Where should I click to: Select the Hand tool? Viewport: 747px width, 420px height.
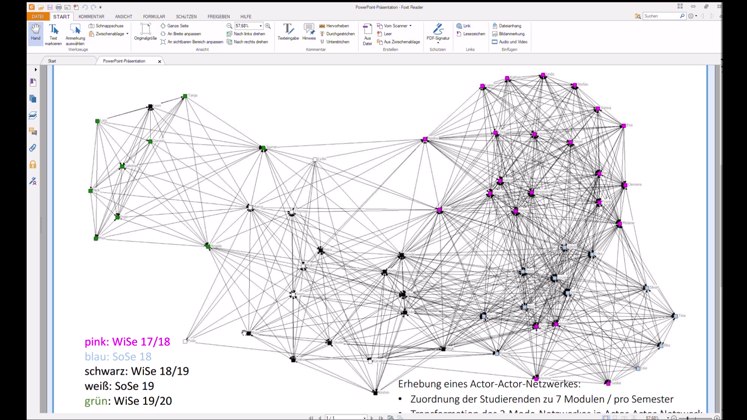click(36, 33)
